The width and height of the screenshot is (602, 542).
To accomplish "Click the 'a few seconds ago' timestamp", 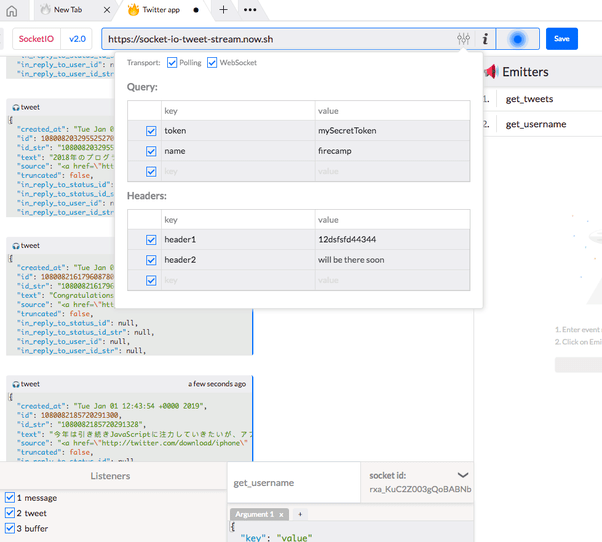I will click(x=217, y=384).
